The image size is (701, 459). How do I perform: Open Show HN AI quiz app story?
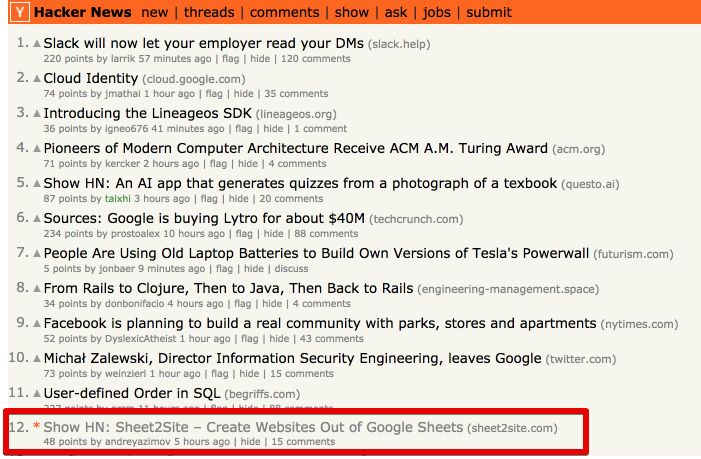pyautogui.click(x=300, y=183)
